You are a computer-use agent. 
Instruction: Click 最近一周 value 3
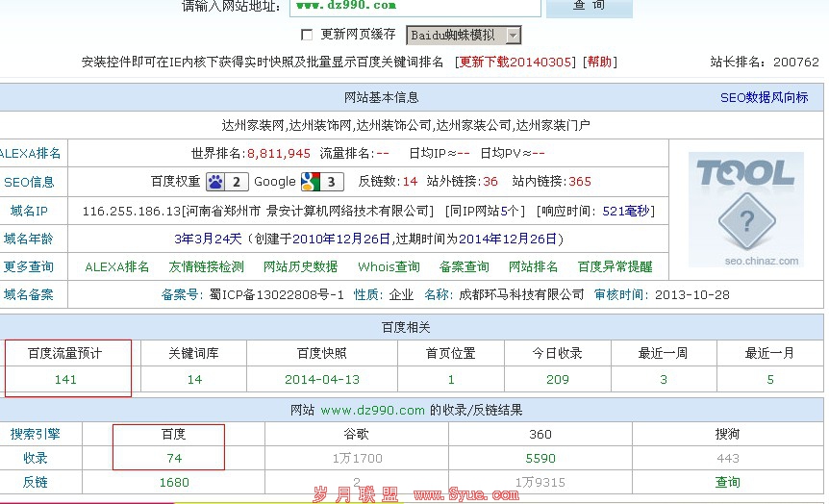664,380
